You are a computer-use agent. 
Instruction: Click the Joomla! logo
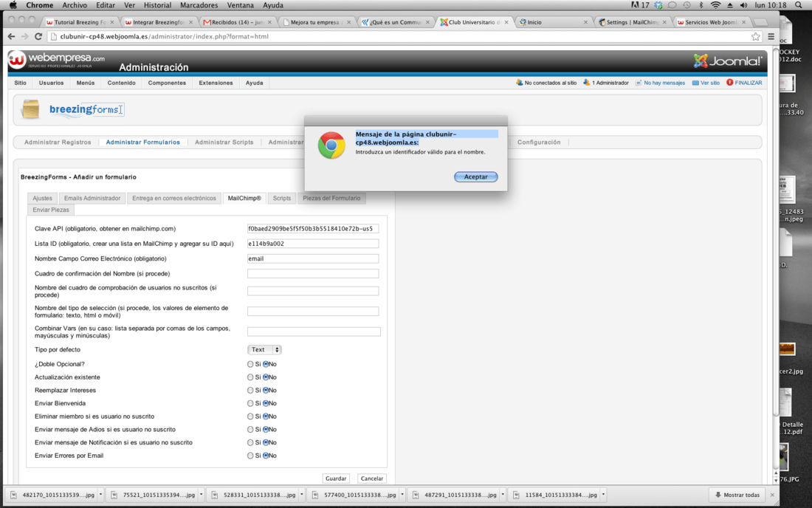(x=728, y=61)
